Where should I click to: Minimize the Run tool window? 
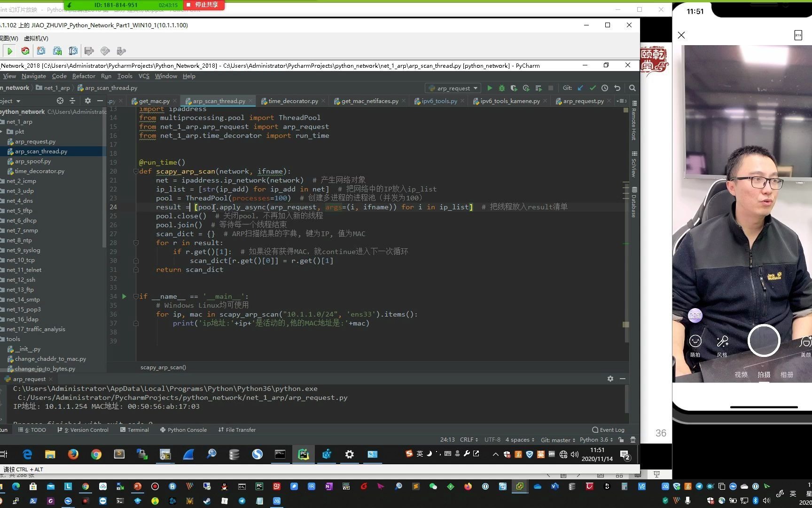click(623, 379)
